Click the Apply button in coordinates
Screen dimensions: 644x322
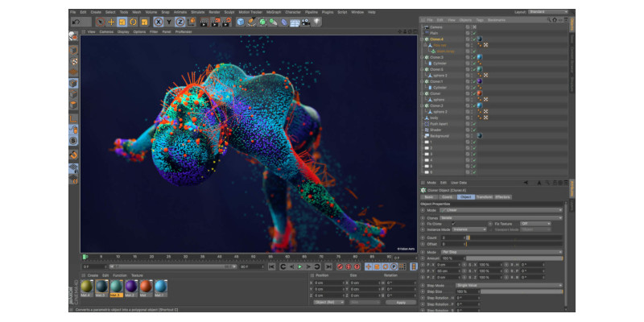point(401,303)
